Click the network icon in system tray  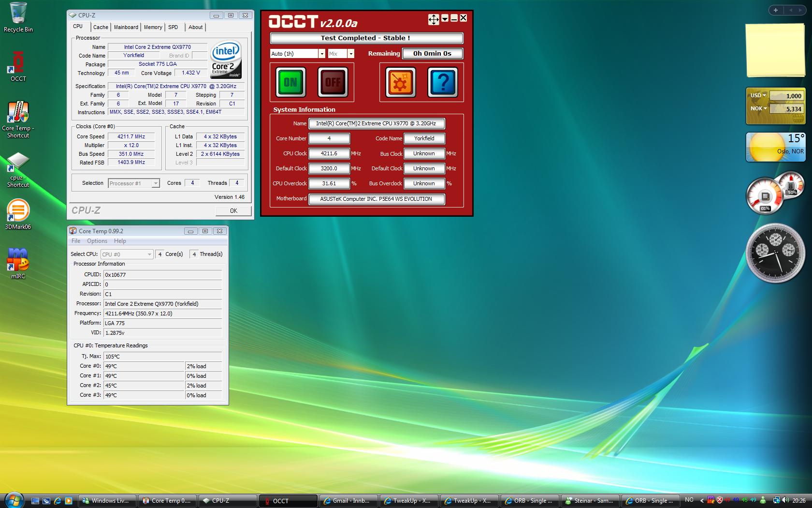point(776,500)
